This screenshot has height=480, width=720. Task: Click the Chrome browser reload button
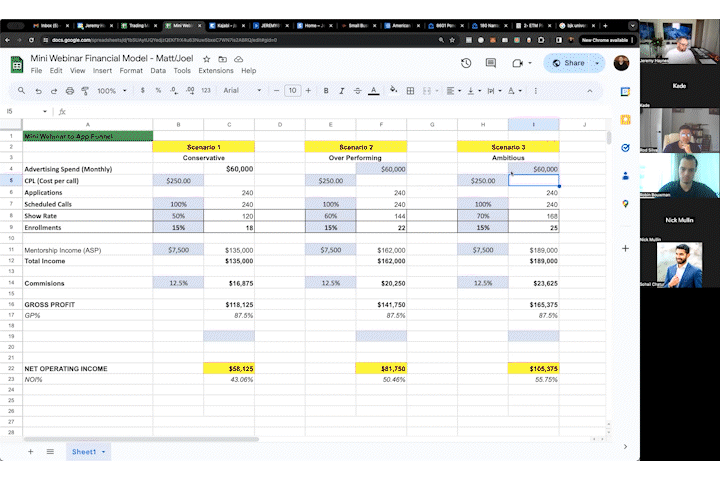point(31,40)
